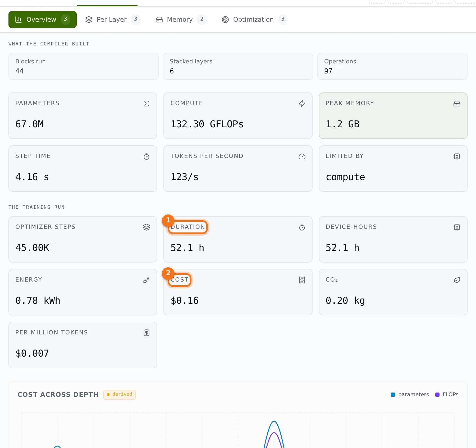476x448 pixels.
Task: Click the 0.20 kg CO₂ value
Action: 345,301
